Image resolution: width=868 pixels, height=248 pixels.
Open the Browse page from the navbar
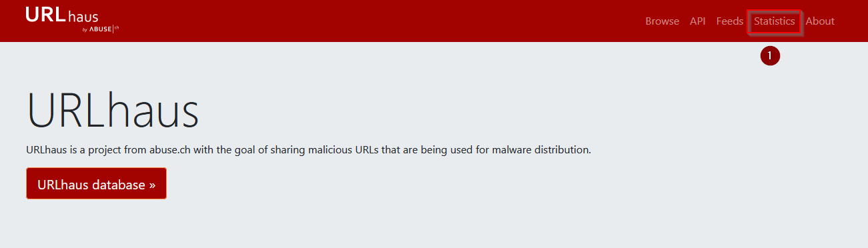pyautogui.click(x=662, y=21)
